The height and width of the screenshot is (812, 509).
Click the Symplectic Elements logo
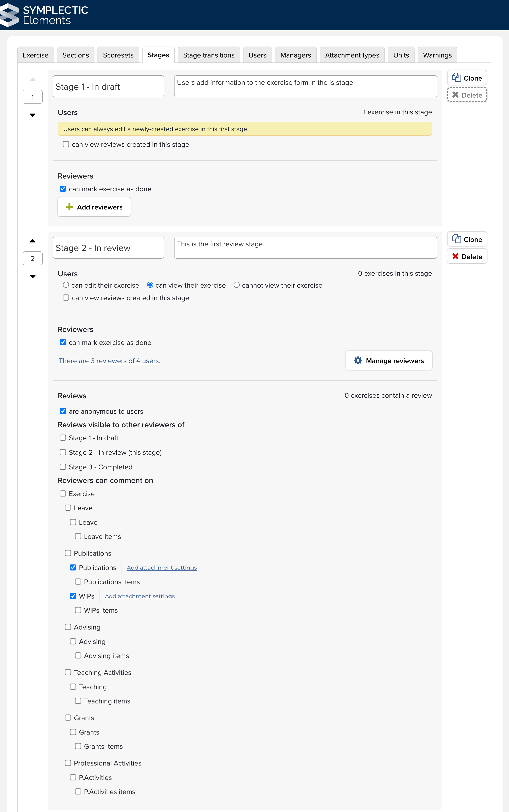(44, 15)
